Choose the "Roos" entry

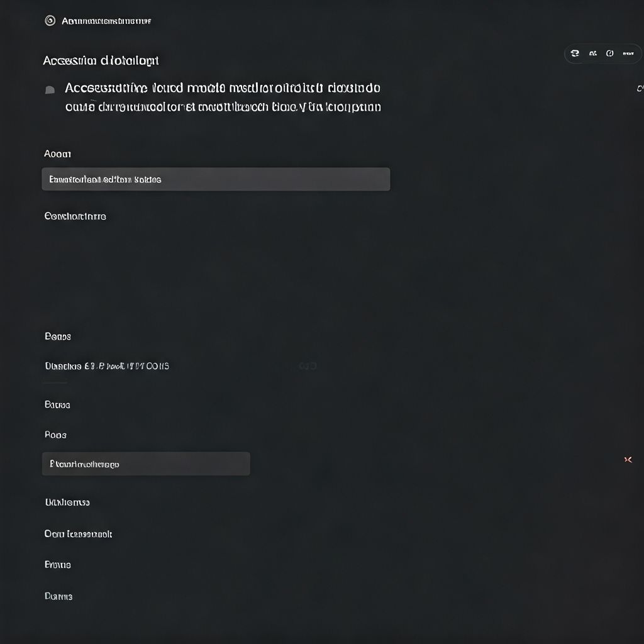(x=56, y=435)
